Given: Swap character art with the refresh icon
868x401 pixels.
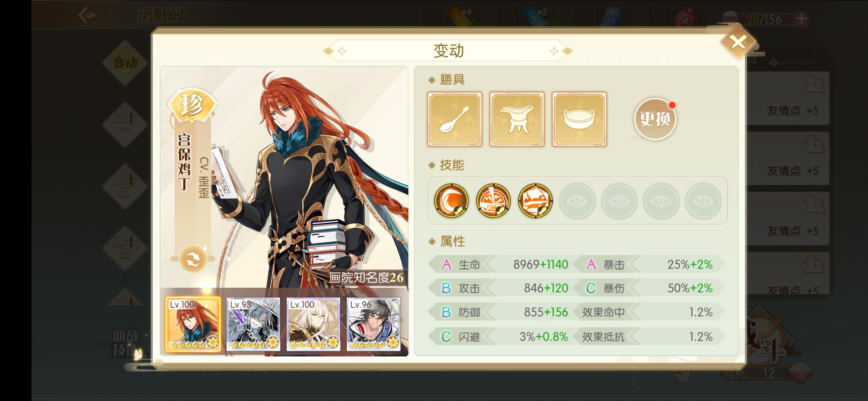Looking at the screenshot, I should tap(193, 259).
